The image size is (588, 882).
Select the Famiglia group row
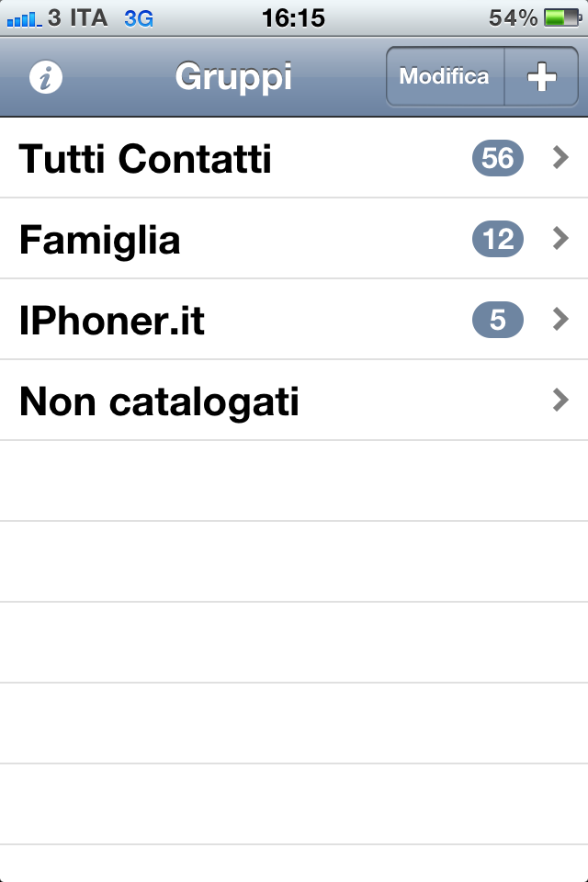(x=294, y=239)
